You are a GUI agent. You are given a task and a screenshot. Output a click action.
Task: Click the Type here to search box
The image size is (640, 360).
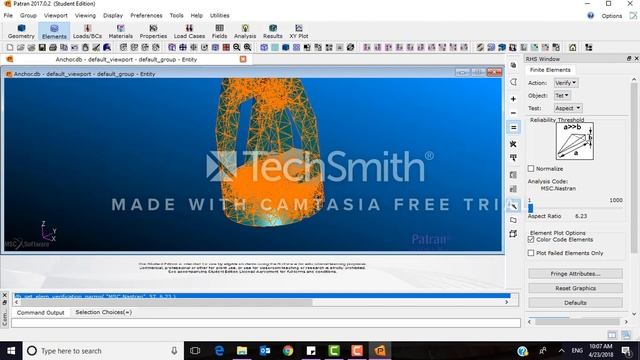click(103, 351)
